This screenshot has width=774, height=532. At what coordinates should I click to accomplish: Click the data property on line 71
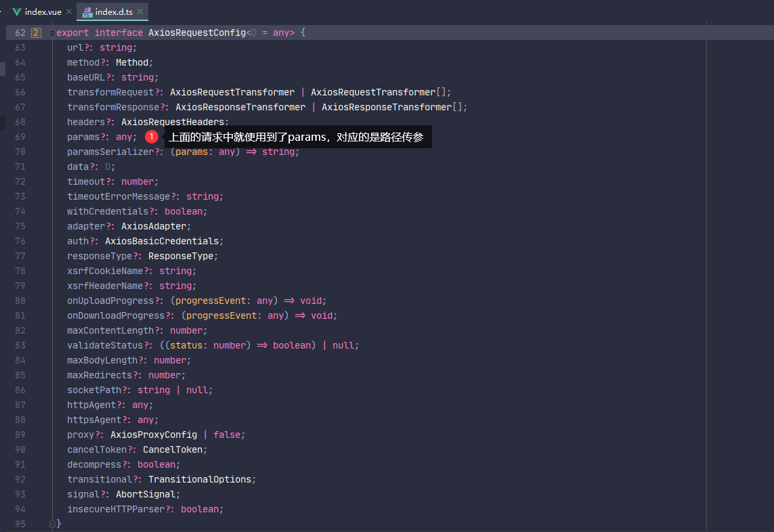coord(78,167)
